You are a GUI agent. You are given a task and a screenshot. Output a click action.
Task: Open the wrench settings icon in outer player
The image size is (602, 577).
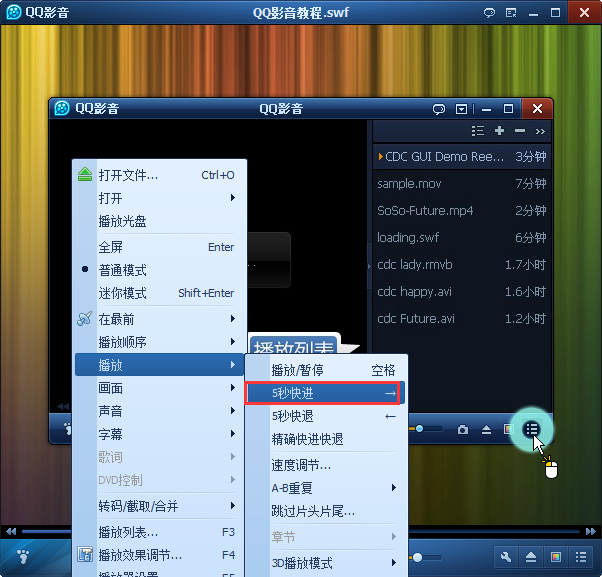click(506, 557)
